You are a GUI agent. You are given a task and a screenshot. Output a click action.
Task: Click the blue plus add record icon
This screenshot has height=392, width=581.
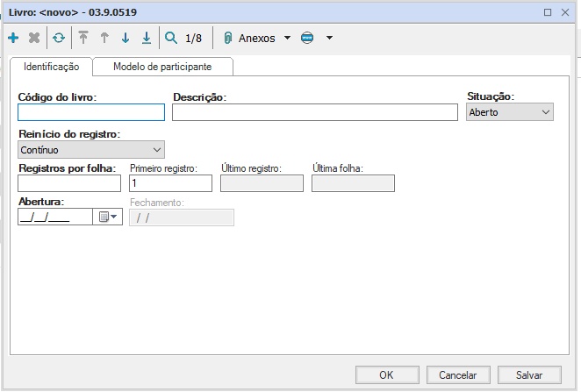coord(13,39)
